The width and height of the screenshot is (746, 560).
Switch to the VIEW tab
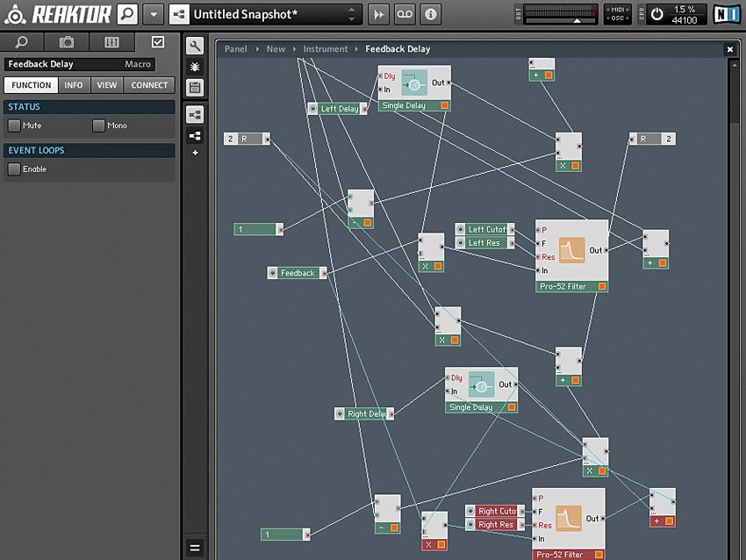tap(106, 84)
